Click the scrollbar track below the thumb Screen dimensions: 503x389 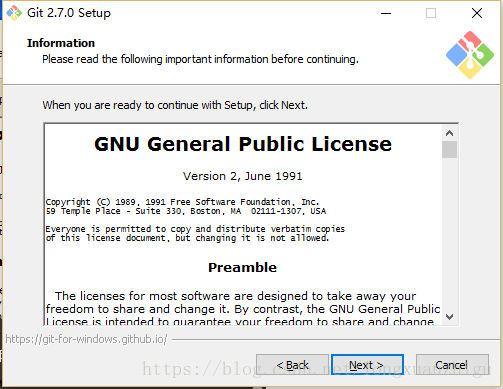449,233
